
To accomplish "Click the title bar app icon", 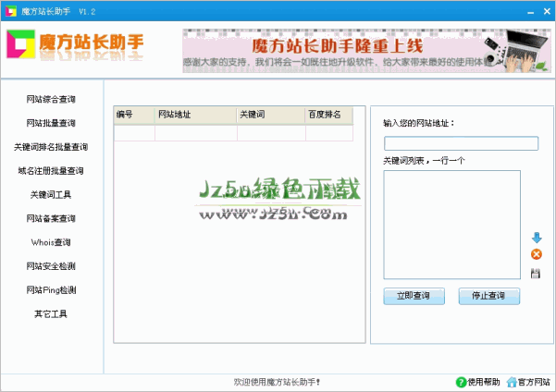I will (11, 11).
